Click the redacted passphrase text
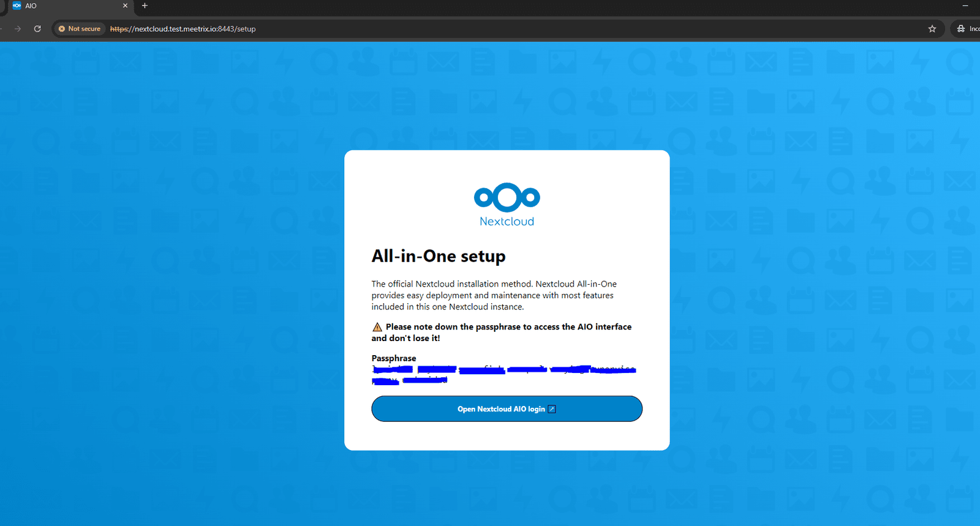The width and height of the screenshot is (980, 526). (x=504, y=375)
